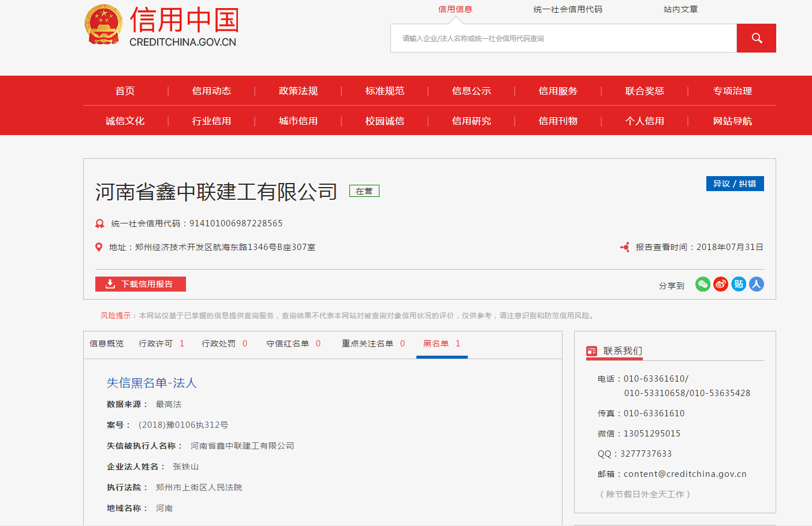Click the red search magnifier button
This screenshot has height=526, width=812.
756,38
